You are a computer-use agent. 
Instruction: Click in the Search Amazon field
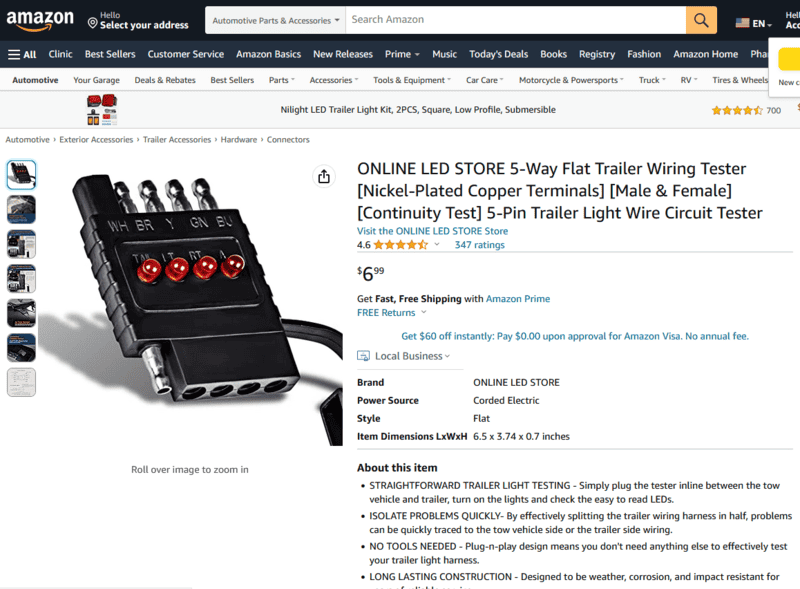[x=516, y=20]
